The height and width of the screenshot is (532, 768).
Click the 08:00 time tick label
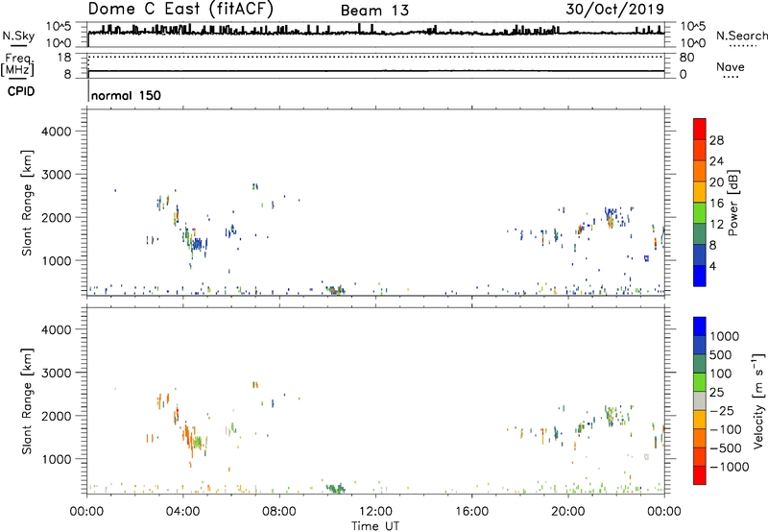tap(279, 512)
